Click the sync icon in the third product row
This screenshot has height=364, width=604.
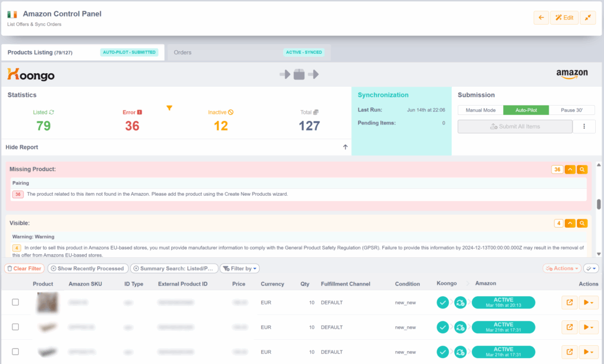460,352
